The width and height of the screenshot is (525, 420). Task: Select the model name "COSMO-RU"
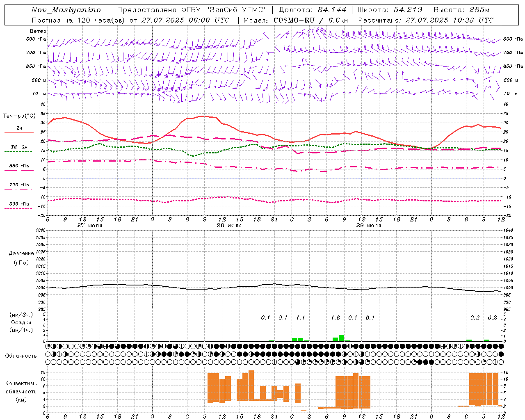click(293, 20)
